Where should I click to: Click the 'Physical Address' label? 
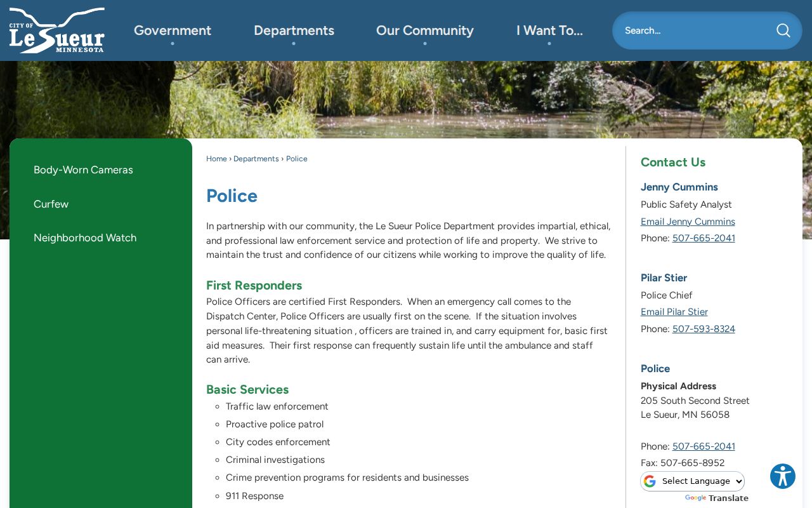click(x=678, y=386)
